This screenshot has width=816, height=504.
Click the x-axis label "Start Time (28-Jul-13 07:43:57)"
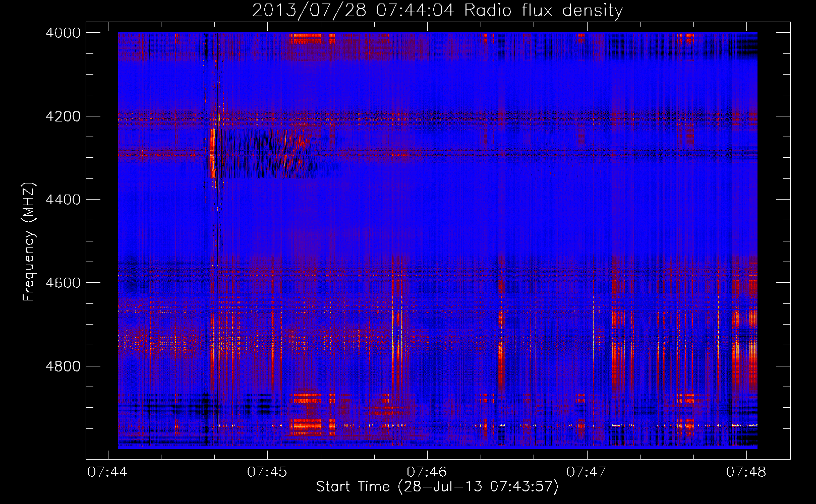pyautogui.click(x=437, y=487)
